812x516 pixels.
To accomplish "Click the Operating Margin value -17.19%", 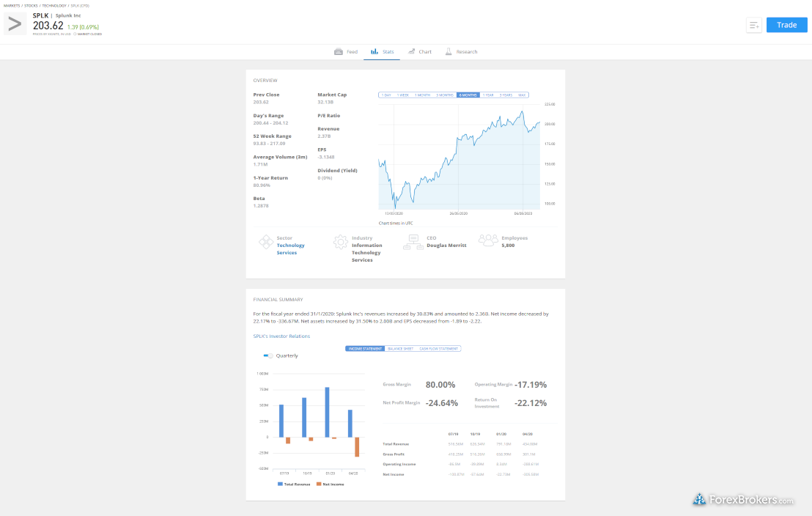I will [x=531, y=385].
